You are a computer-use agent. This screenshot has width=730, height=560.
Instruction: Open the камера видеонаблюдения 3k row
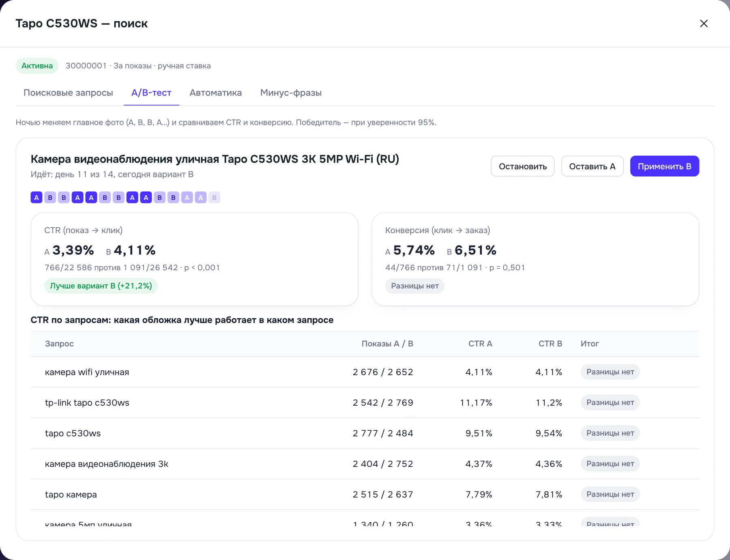point(365,464)
